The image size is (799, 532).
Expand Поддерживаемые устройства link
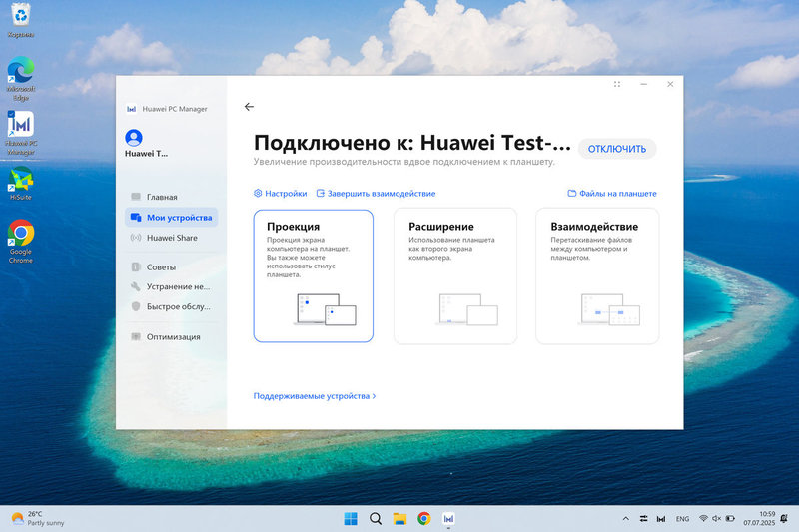click(x=315, y=396)
